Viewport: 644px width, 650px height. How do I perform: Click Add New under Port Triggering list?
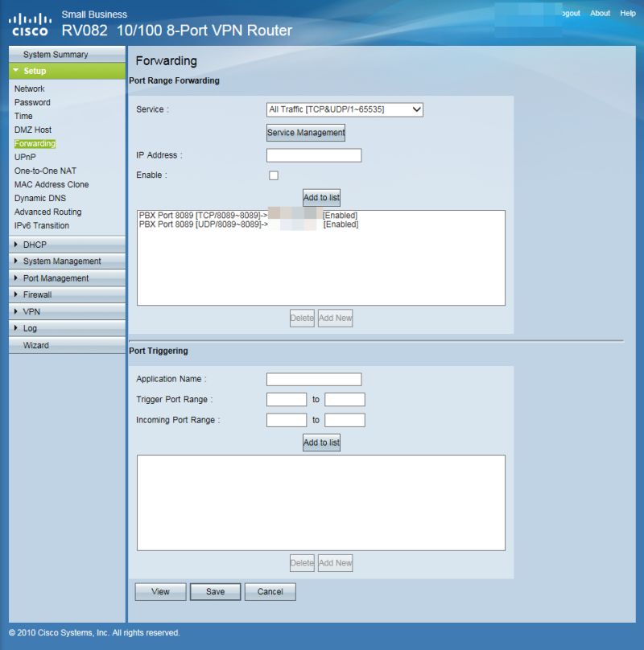(x=335, y=563)
